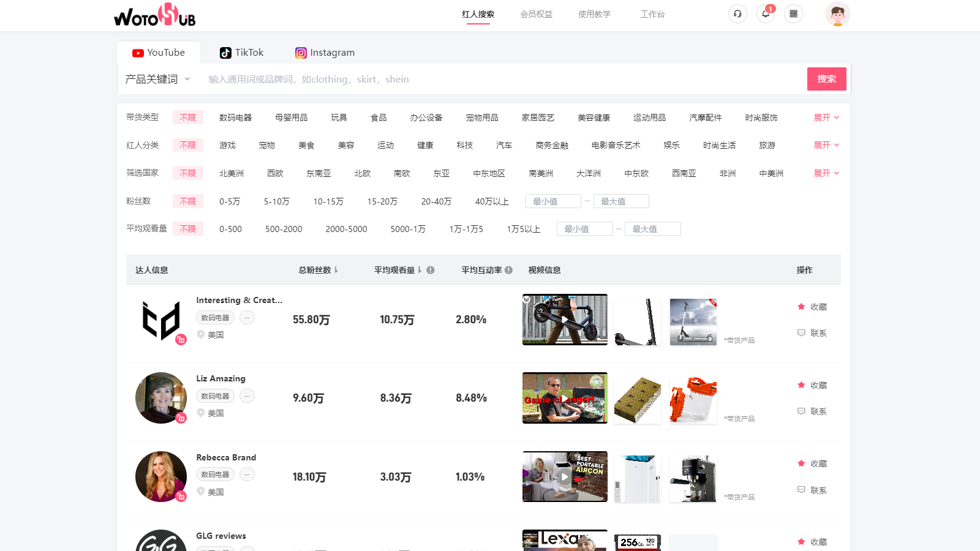This screenshot has height=551, width=980.
Task: Open the 工作台 menu item
Action: click(652, 13)
